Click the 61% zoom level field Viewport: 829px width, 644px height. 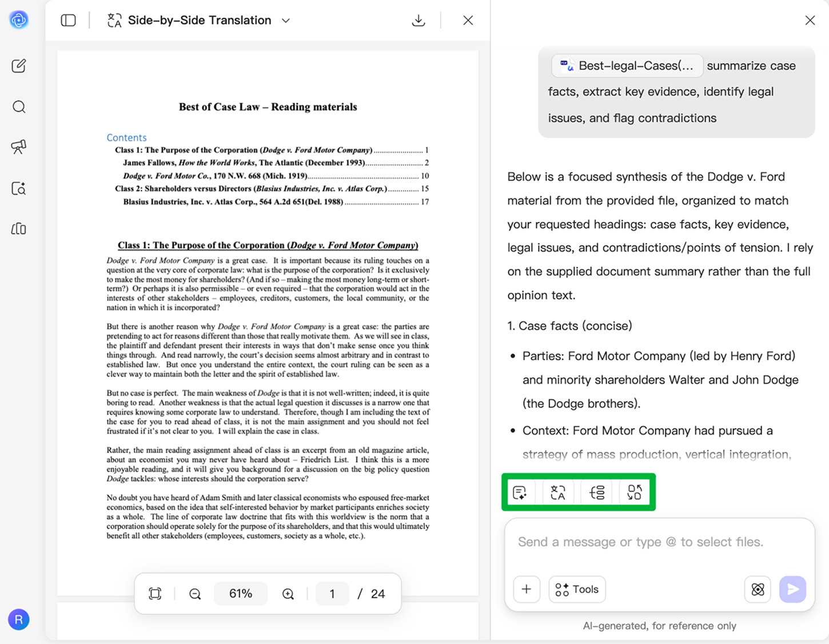coord(241,594)
